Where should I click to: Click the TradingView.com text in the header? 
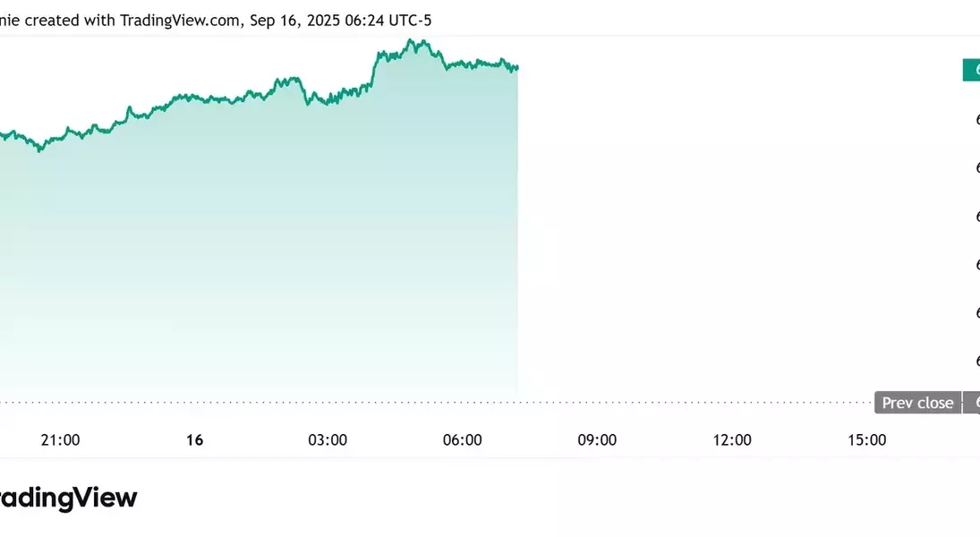pyautogui.click(x=179, y=21)
